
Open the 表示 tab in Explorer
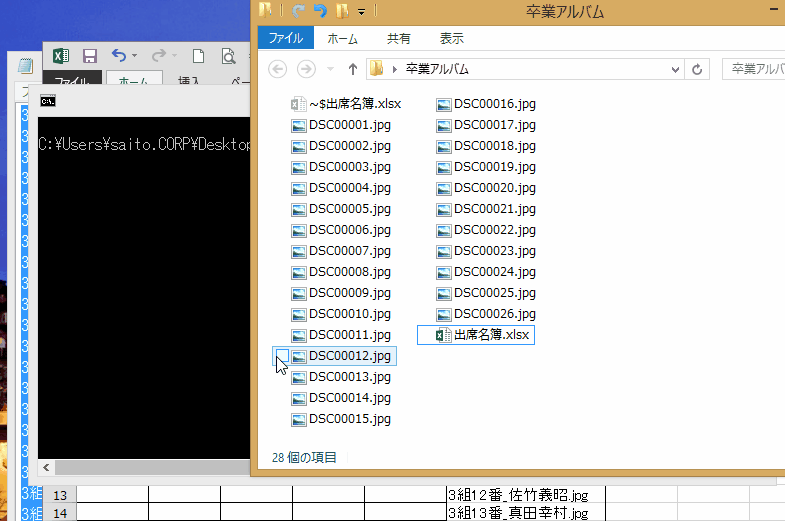[452, 38]
